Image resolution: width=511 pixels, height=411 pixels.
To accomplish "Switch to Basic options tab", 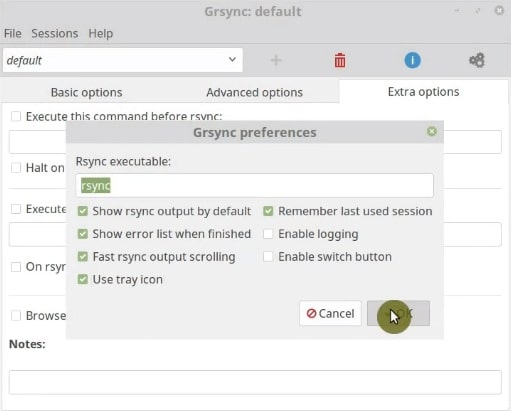I will point(86,92).
